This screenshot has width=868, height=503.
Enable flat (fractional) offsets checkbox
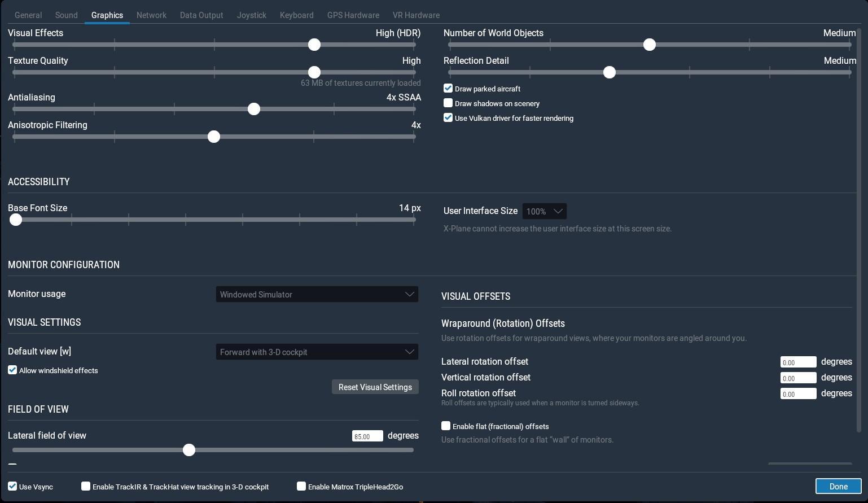446,426
